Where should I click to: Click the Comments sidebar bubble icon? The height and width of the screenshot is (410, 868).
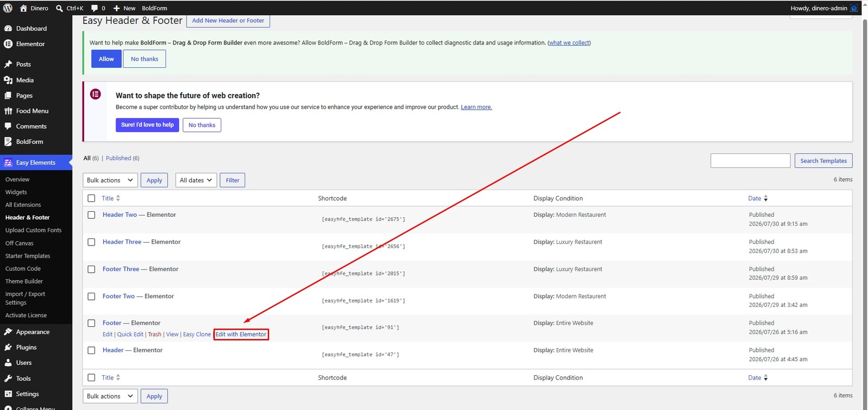8,126
